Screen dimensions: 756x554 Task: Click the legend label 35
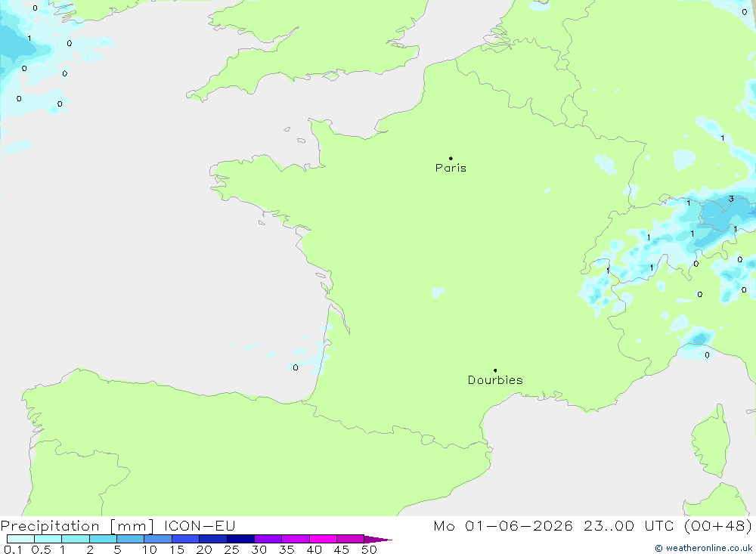point(287,549)
